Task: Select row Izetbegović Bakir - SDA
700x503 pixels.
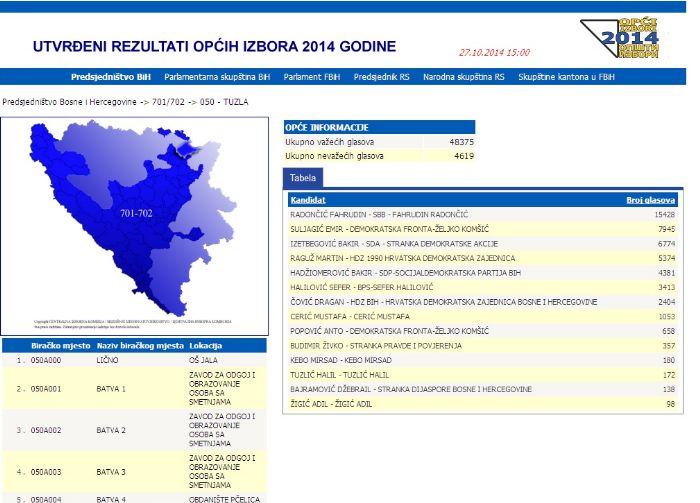Action: click(483, 244)
